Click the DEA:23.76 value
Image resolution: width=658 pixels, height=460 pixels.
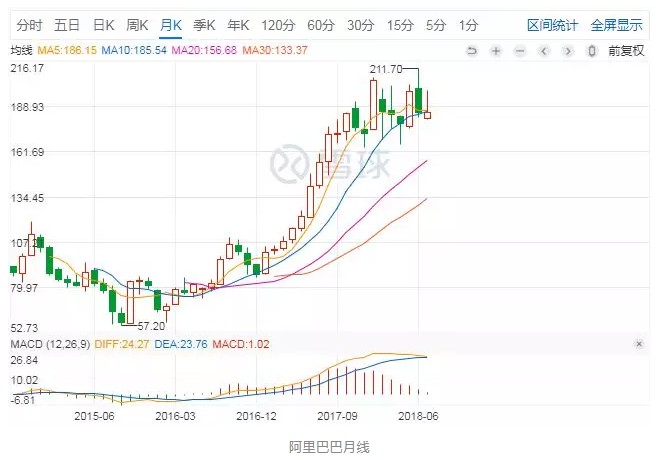pos(181,344)
